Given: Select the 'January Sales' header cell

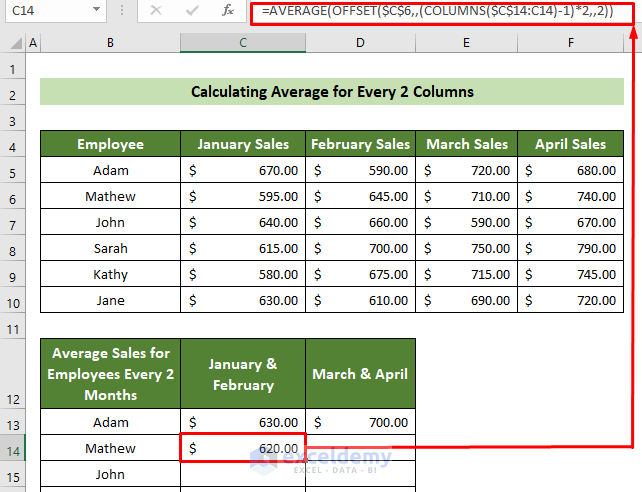Looking at the screenshot, I should (x=243, y=144).
